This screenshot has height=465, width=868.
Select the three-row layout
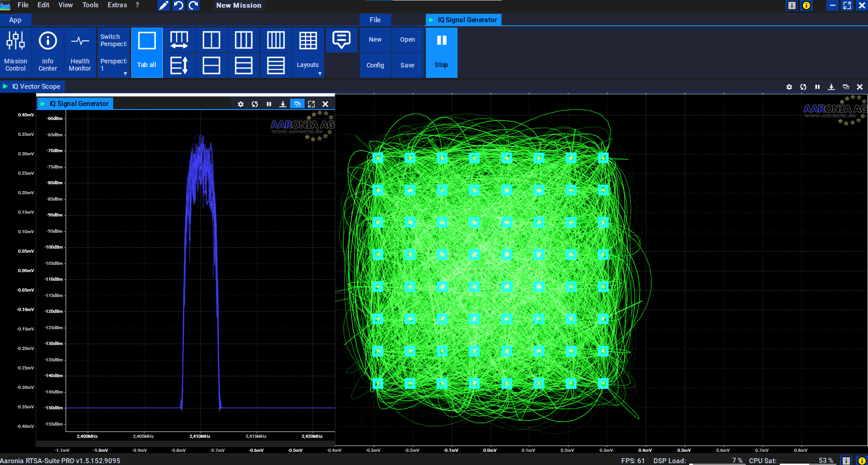point(243,65)
